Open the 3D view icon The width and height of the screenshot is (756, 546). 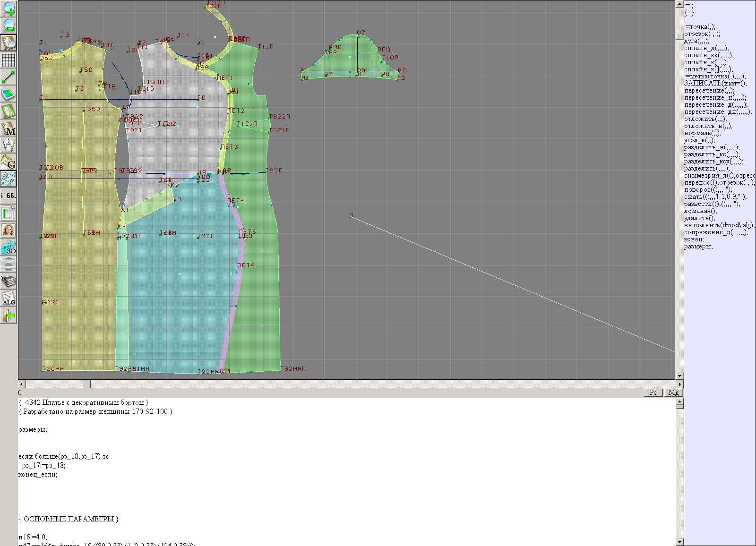pyautogui.click(x=9, y=247)
